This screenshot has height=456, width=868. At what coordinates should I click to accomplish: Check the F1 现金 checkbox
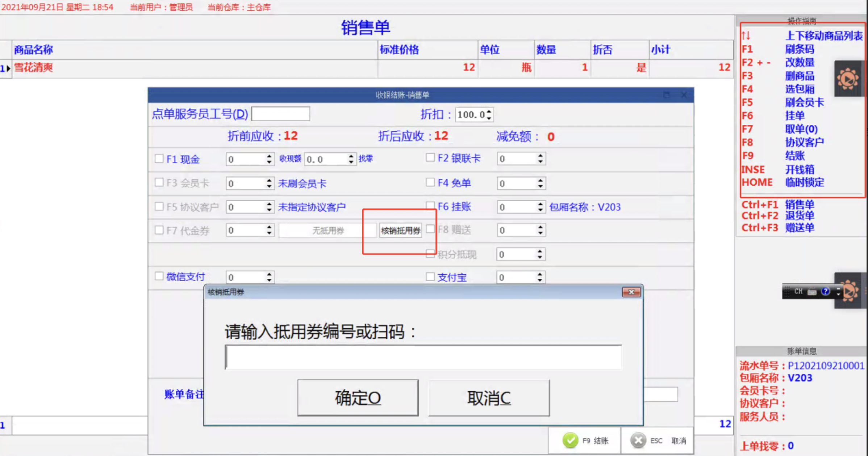[x=159, y=159]
